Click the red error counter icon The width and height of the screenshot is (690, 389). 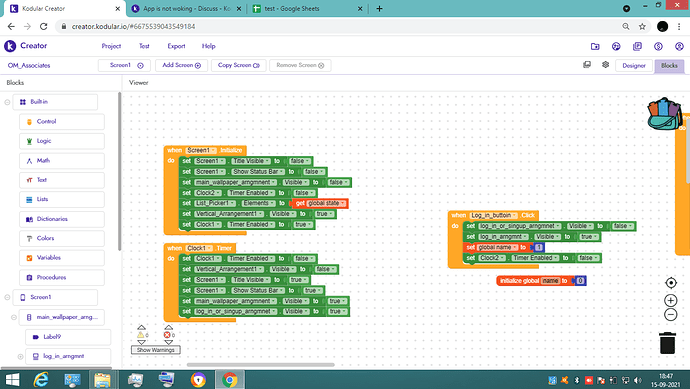tap(167, 335)
